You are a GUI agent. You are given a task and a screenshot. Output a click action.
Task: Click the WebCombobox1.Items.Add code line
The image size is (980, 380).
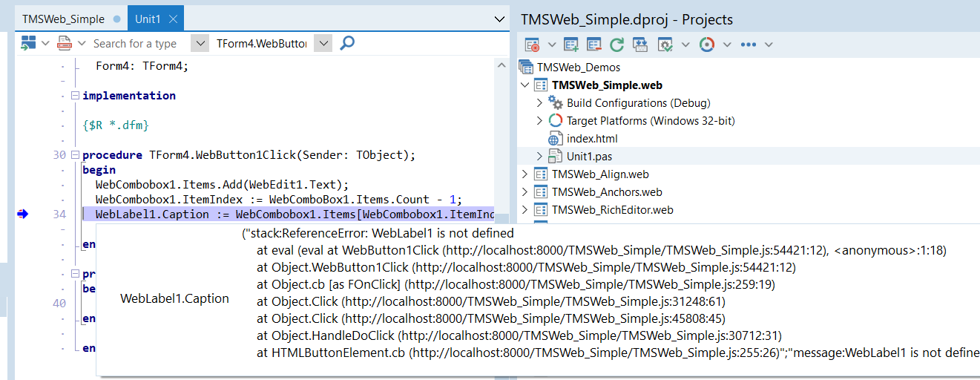(x=222, y=185)
